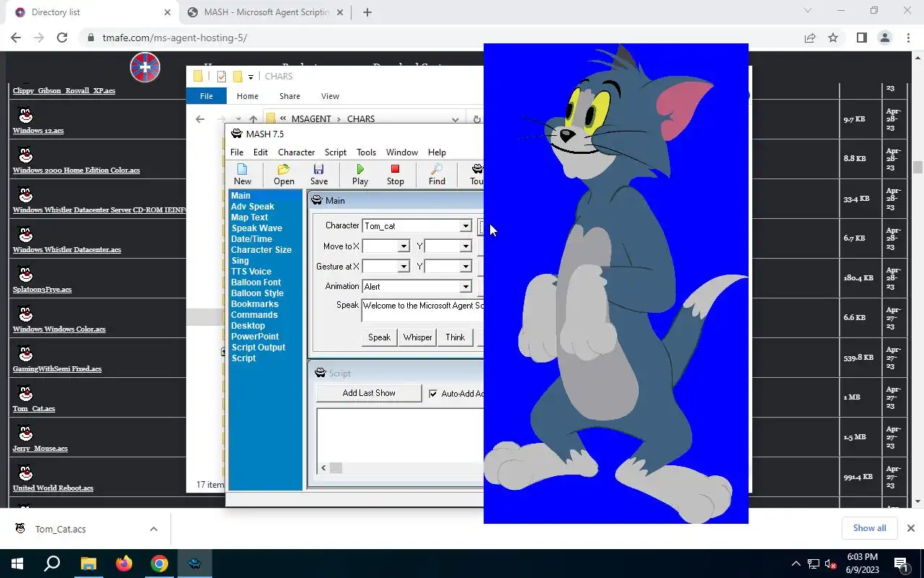
Task: Open the MASH Tools menu
Action: (x=366, y=152)
